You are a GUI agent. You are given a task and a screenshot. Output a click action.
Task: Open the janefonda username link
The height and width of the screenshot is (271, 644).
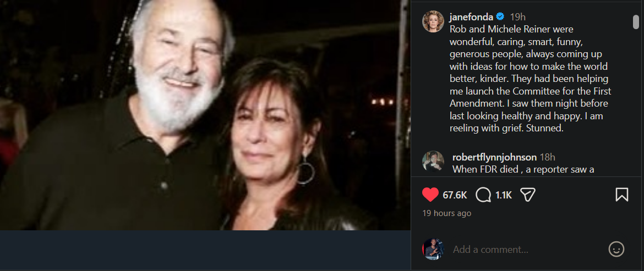[x=471, y=16]
